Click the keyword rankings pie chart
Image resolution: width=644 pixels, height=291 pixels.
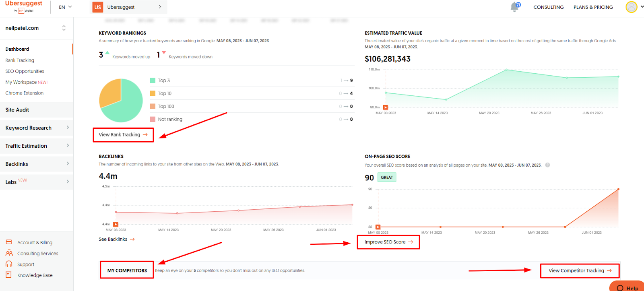121,100
